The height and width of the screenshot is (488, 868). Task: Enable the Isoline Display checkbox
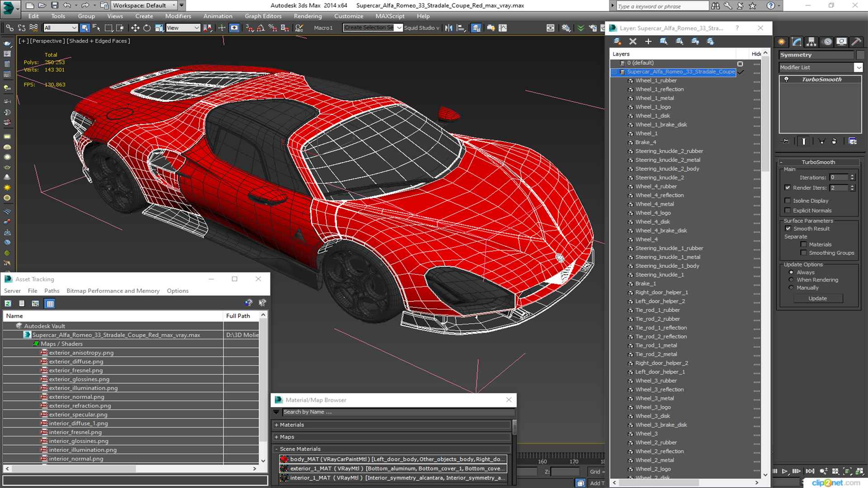point(788,201)
